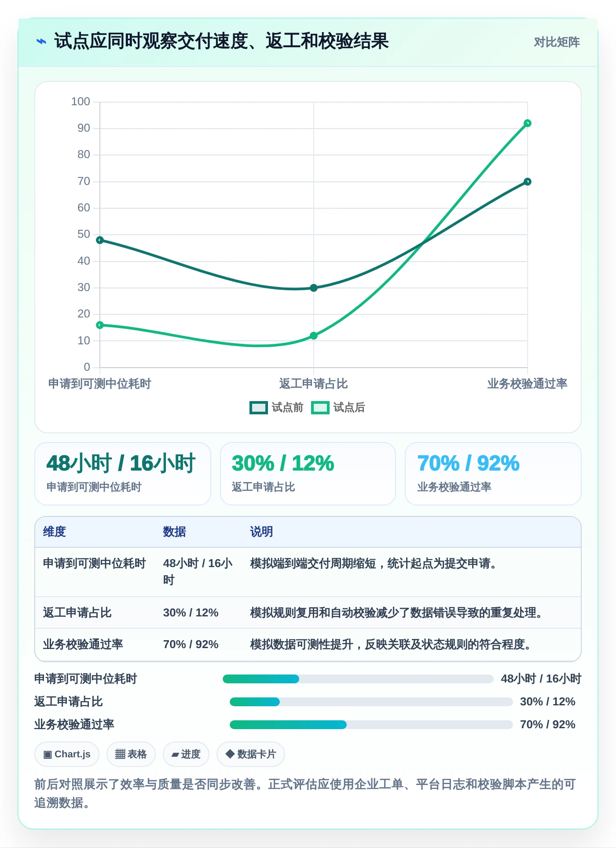Viewport: 616px width, 848px height.
Task: Select the Chart.js chip
Action: pyautogui.click(x=67, y=754)
